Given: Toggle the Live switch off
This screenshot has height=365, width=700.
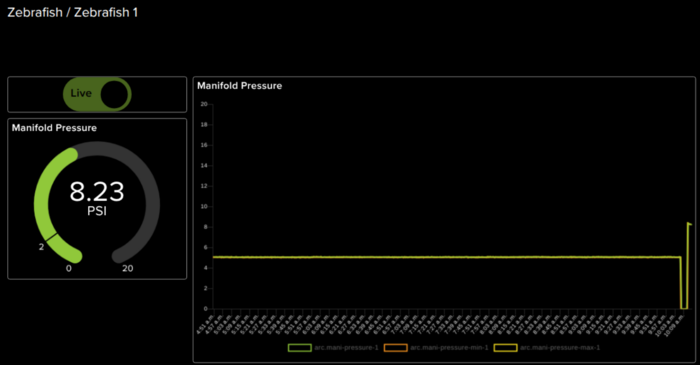Looking at the screenshot, I should click(97, 94).
